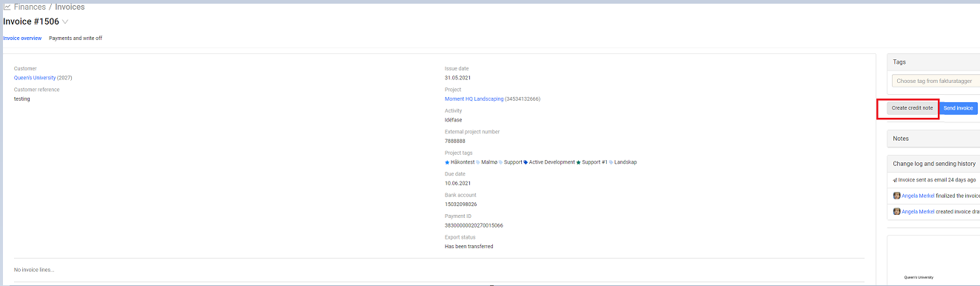Click the 'Has been transferred' export status
The height and width of the screenshot is (286, 980).
click(469, 246)
